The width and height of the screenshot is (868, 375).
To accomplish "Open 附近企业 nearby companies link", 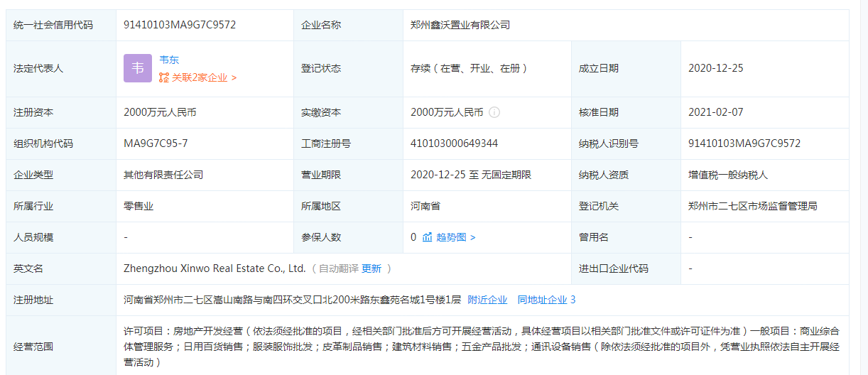I will 487,300.
